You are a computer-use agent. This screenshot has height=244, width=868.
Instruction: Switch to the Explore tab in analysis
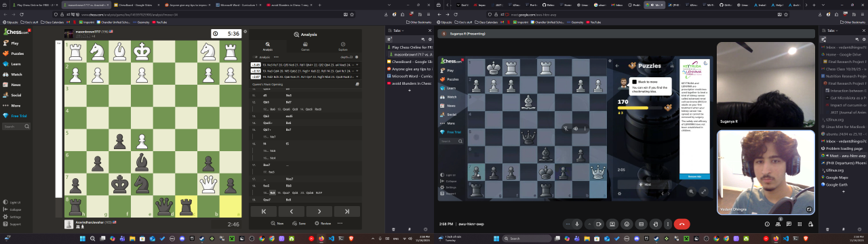(342, 46)
